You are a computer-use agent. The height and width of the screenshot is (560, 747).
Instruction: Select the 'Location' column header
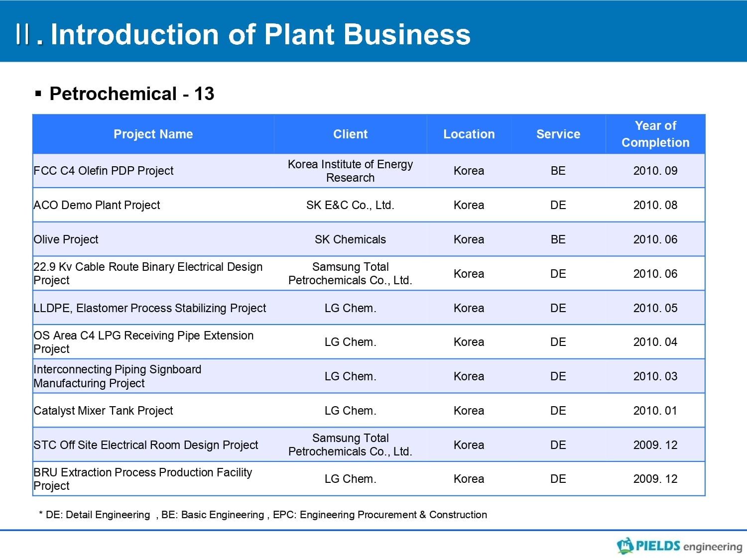[469, 134]
